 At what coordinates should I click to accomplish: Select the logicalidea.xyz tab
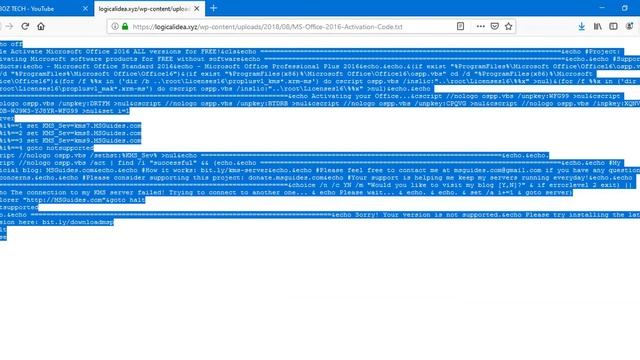click(144, 9)
